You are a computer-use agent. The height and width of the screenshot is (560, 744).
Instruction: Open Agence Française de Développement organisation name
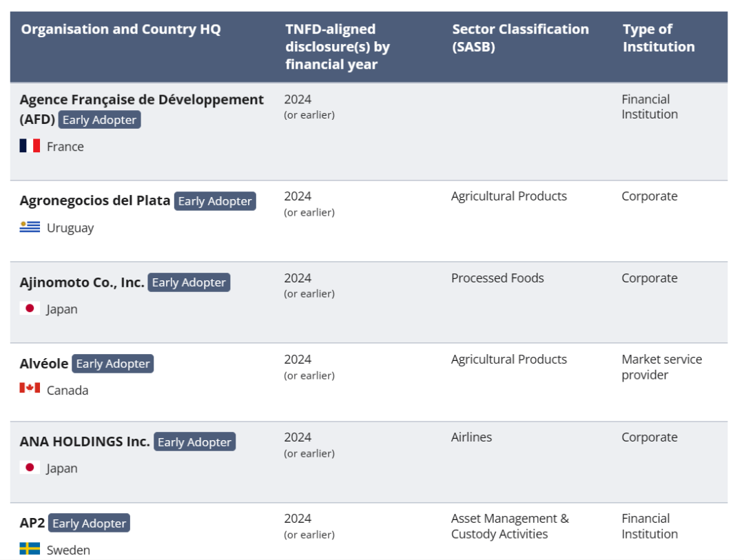[x=141, y=100]
